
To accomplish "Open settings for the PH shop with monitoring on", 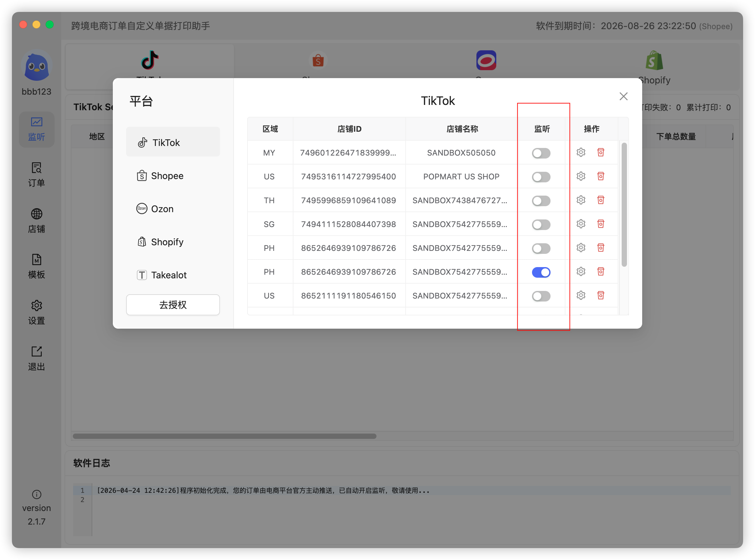I will [x=581, y=271].
